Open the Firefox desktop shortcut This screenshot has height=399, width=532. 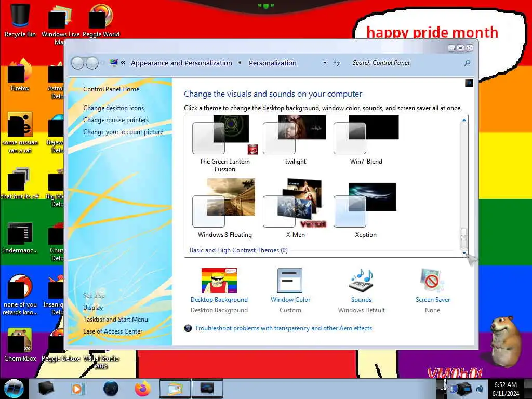pos(20,75)
